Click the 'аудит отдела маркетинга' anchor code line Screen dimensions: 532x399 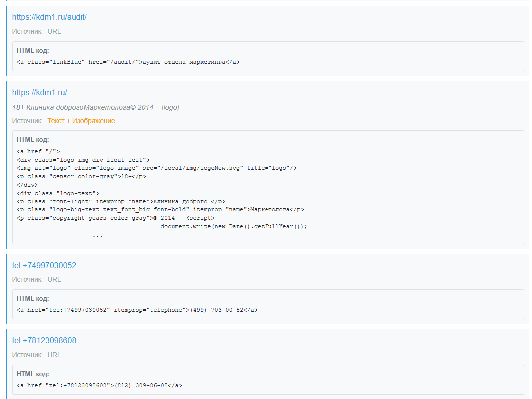coord(128,62)
